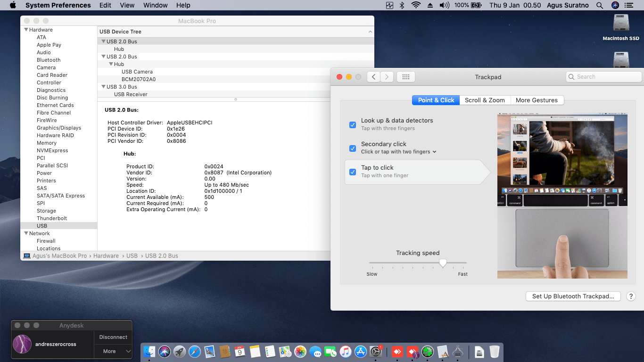Click the Show All grid icon in Trackpad
Screen dimensions: 644x362
[x=405, y=77]
